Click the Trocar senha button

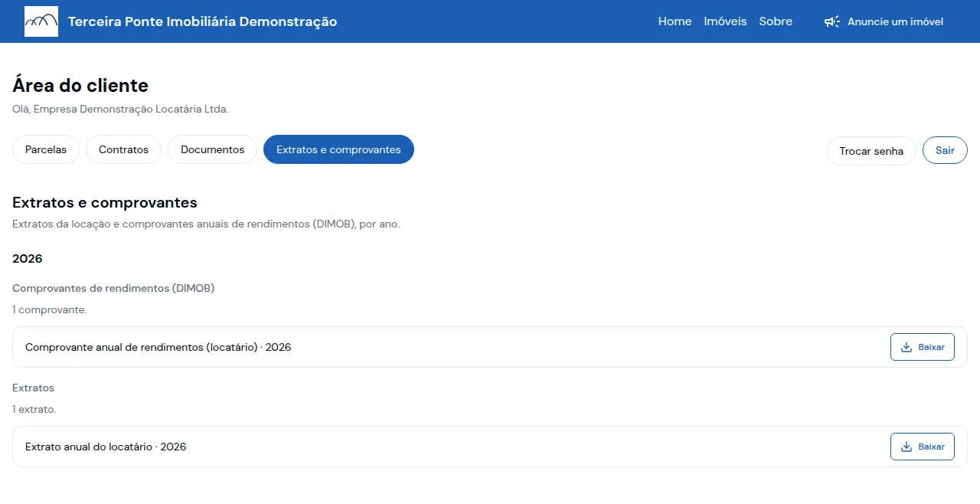pyautogui.click(x=871, y=151)
